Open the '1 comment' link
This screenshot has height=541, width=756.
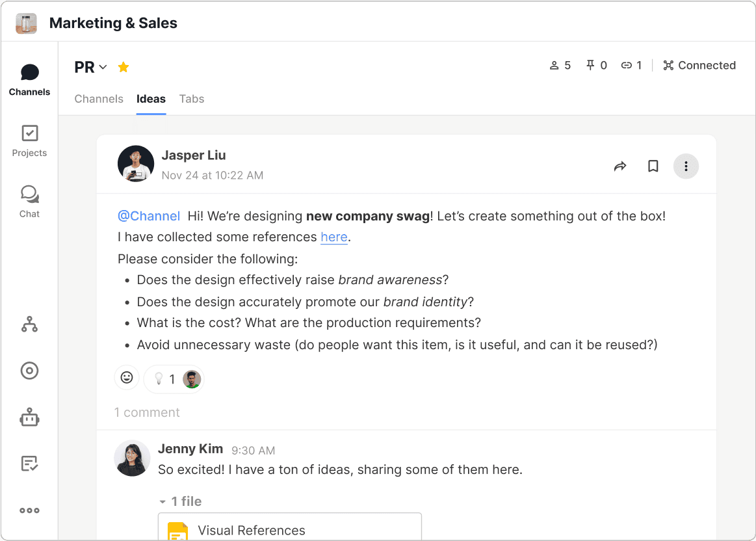point(147,413)
